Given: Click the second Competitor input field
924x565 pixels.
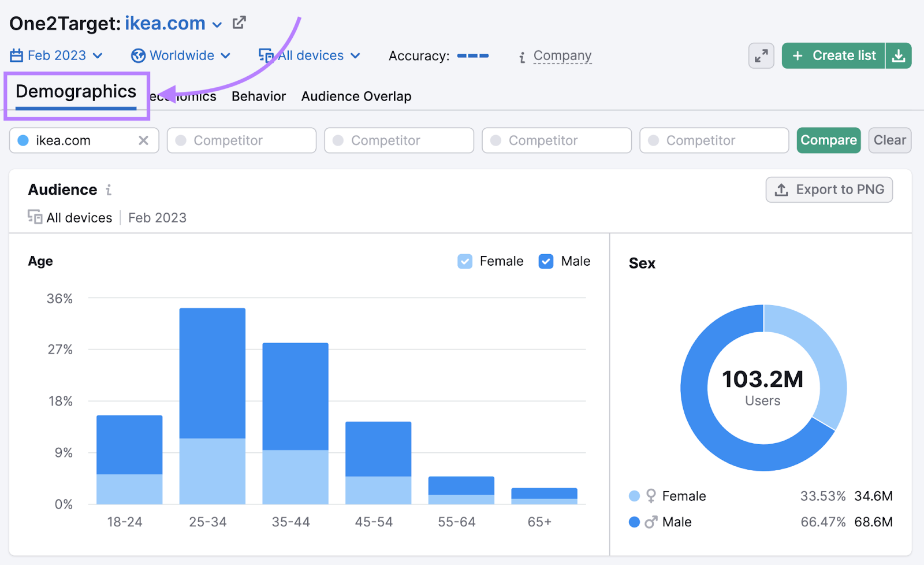Looking at the screenshot, I should pyautogui.click(x=399, y=140).
